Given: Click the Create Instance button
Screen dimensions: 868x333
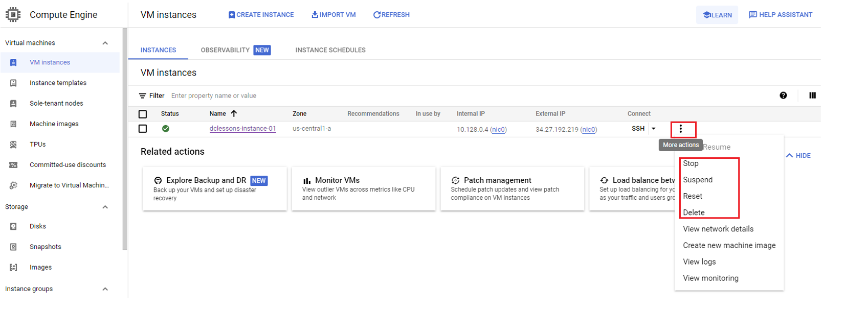Looking at the screenshot, I should [x=261, y=15].
